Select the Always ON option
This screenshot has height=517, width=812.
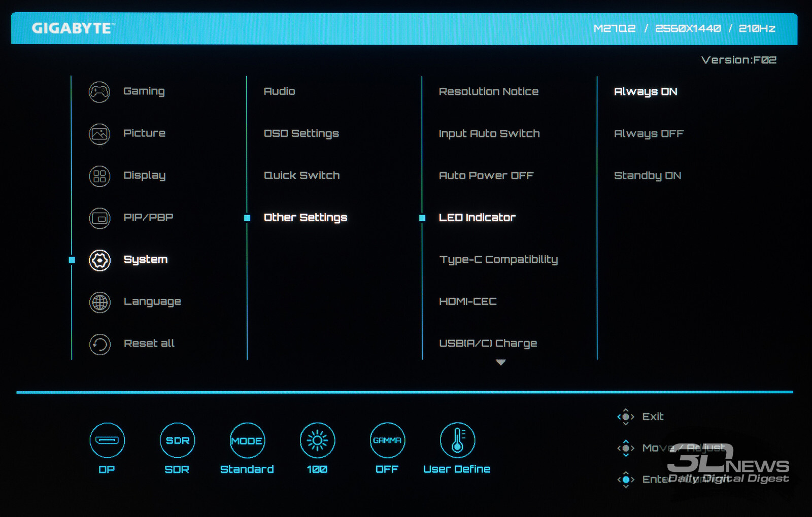[x=645, y=92]
